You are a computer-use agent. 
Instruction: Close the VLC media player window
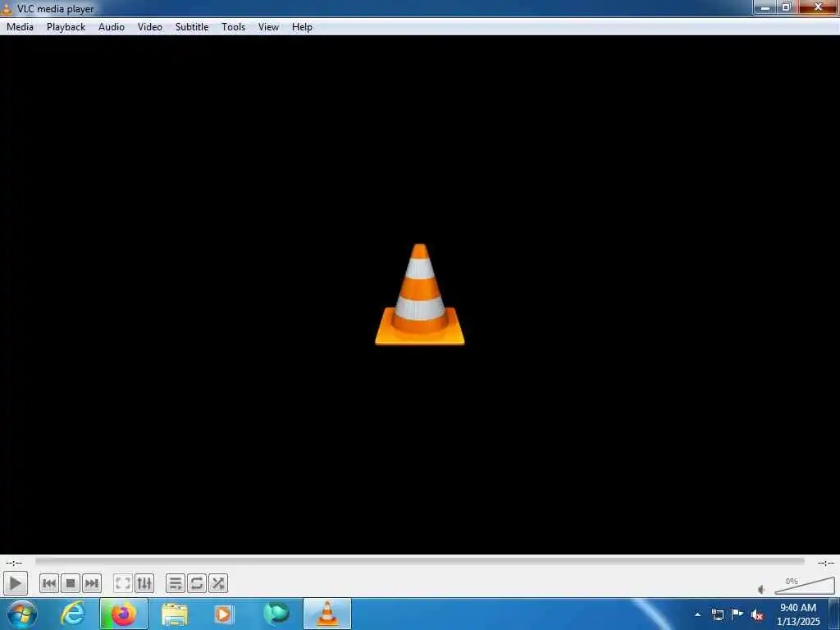[818, 7]
